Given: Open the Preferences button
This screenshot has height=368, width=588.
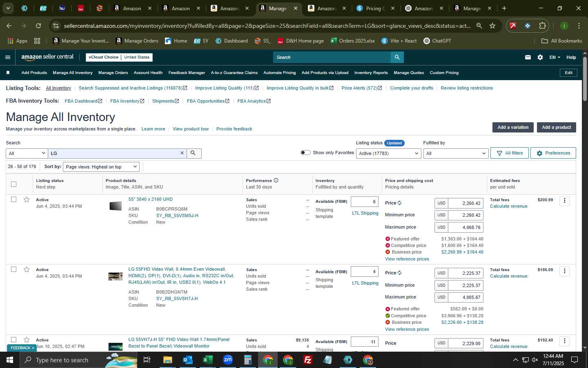Looking at the screenshot, I should click(x=553, y=153).
